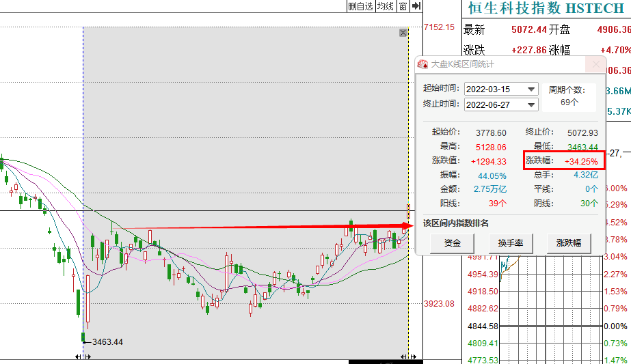Click the jump-to-end arrow icon in chart toolbar
Viewport: 631px width, 364px height.
(416, 6)
